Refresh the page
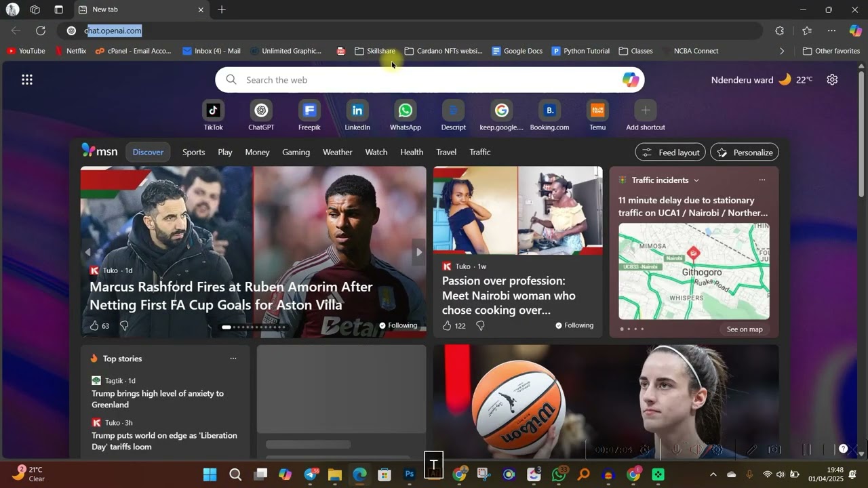868x488 pixels. click(41, 30)
